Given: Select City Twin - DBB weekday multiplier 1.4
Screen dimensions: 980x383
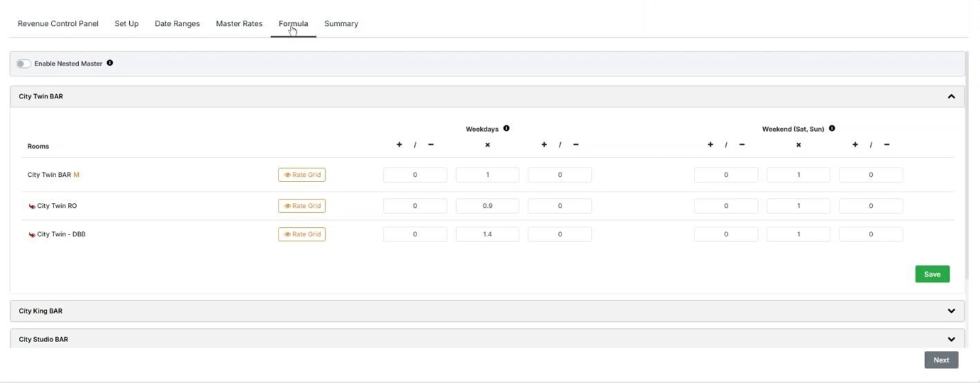Looking at the screenshot, I should [487, 234].
